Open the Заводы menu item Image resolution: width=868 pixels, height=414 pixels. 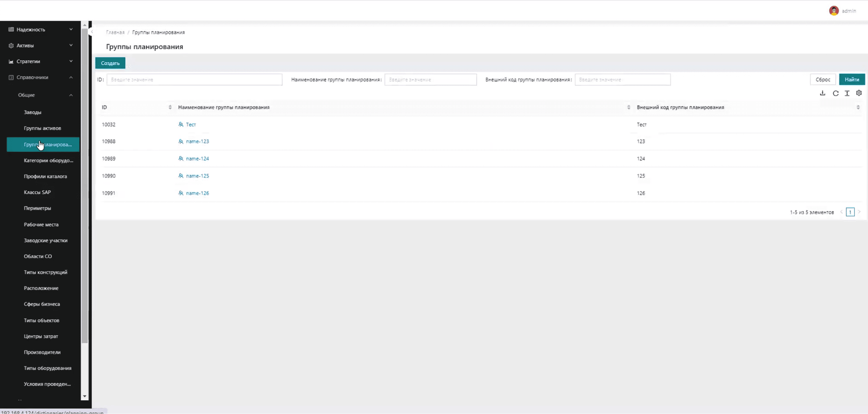tap(33, 112)
